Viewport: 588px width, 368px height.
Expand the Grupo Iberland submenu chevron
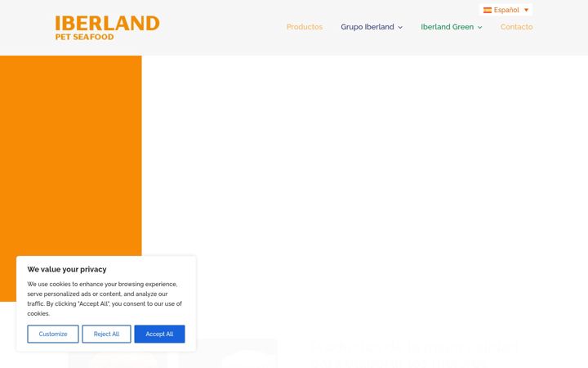pos(400,28)
